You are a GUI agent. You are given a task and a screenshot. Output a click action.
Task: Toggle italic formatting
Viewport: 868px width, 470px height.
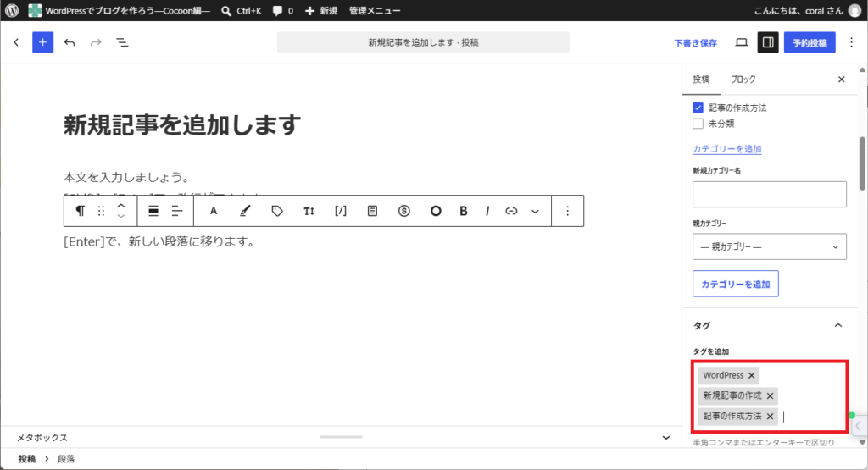pos(487,211)
